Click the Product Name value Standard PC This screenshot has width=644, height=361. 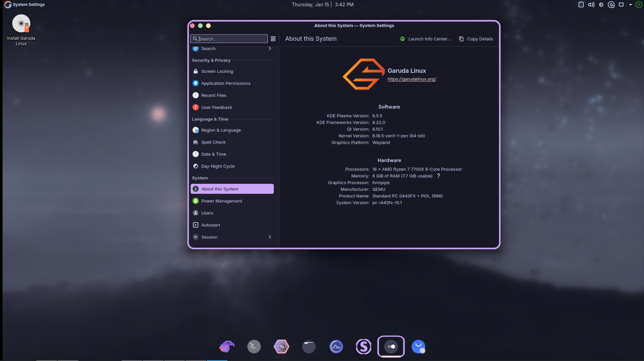click(407, 196)
